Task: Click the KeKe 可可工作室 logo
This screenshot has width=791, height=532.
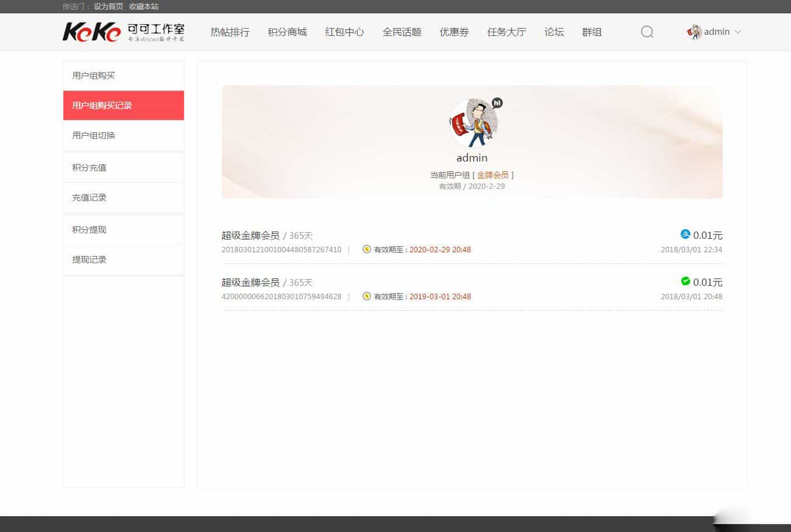Action: (124, 32)
